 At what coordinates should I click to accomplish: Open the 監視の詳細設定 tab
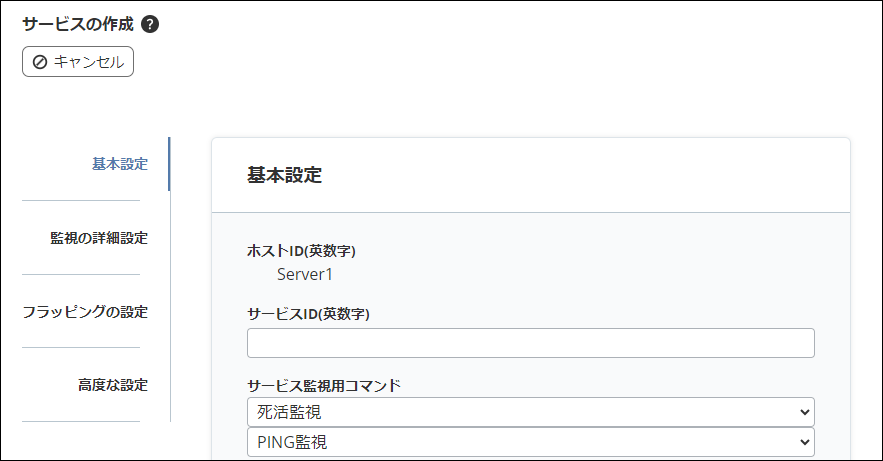click(x=98, y=238)
